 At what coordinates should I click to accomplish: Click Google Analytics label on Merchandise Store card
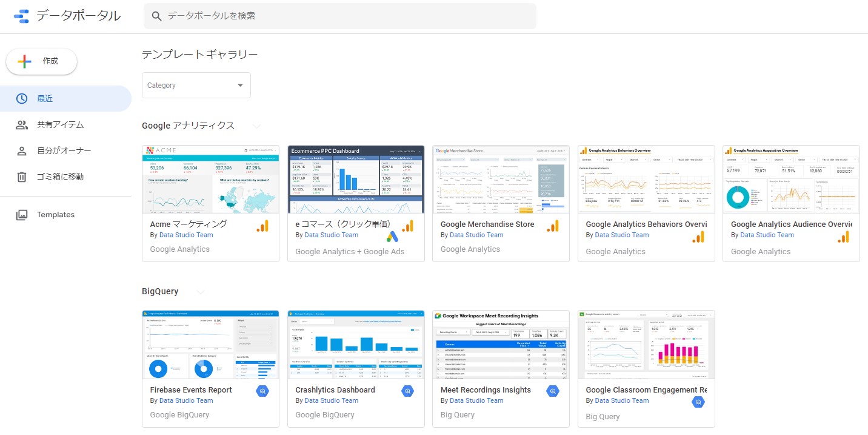470,249
